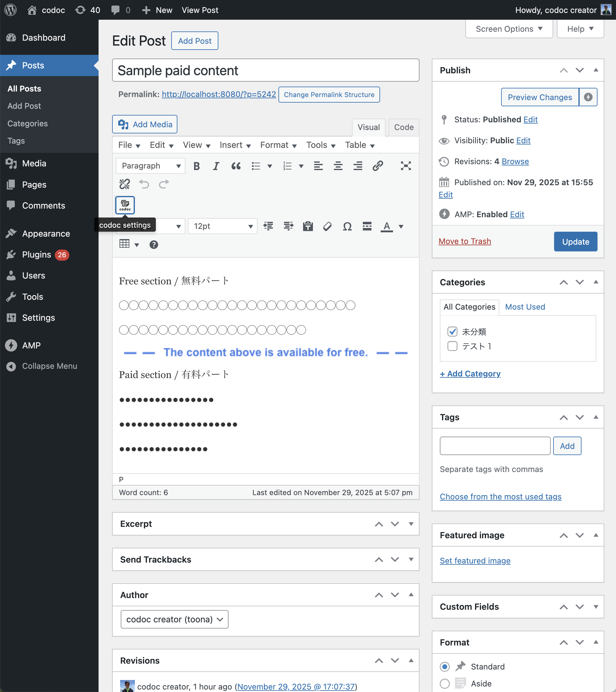Click the Move to Trash link
This screenshot has width=616, height=692.
465,241
